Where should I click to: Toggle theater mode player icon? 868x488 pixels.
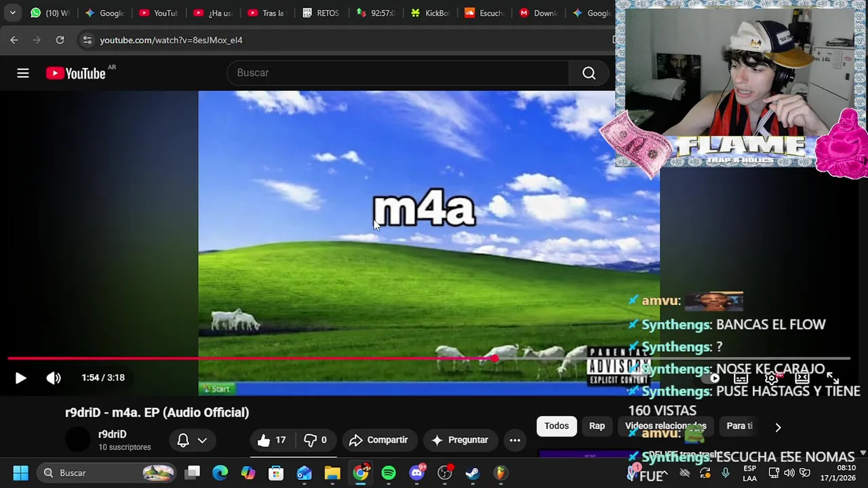tap(802, 378)
